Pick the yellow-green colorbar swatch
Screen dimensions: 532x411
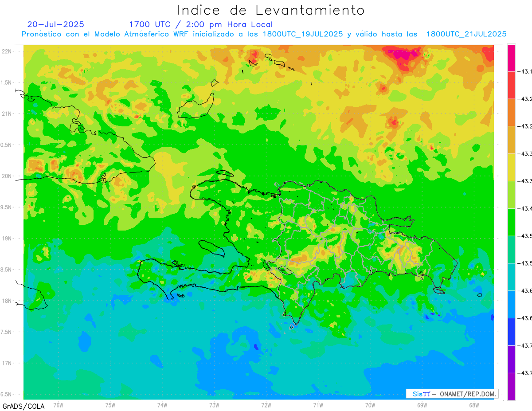[x=511, y=195]
